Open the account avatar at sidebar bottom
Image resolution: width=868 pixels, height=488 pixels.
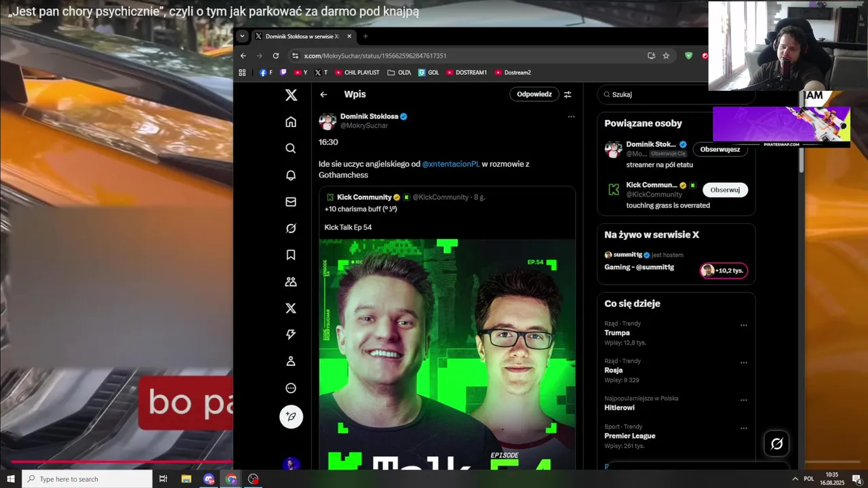coord(291,464)
